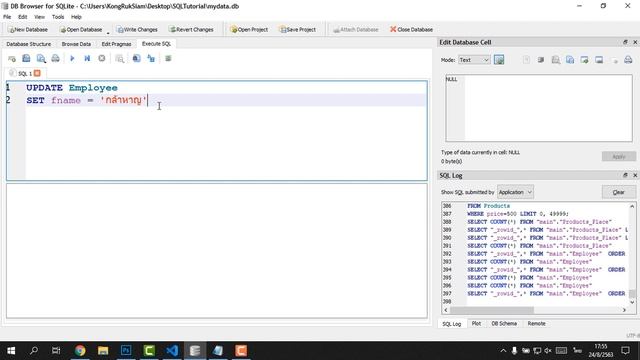Click Save Project toolbar button
The width and height of the screenshot is (640, 360).
(x=297, y=30)
